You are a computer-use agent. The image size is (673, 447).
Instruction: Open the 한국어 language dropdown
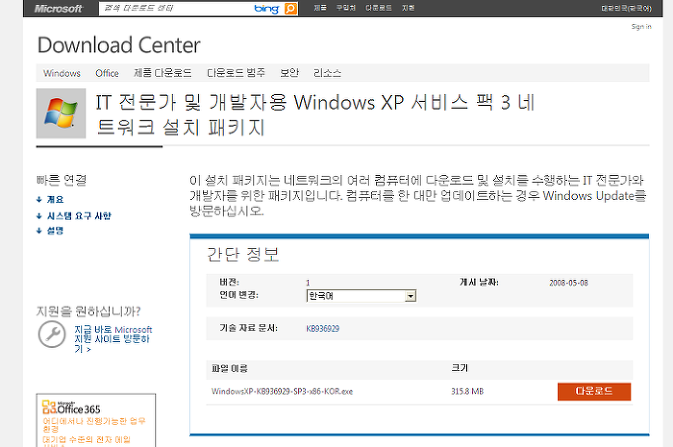(x=361, y=296)
